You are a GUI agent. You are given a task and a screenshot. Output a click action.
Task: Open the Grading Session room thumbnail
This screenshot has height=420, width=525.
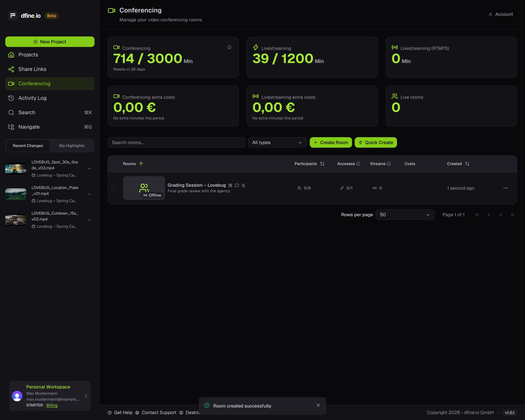click(x=144, y=188)
